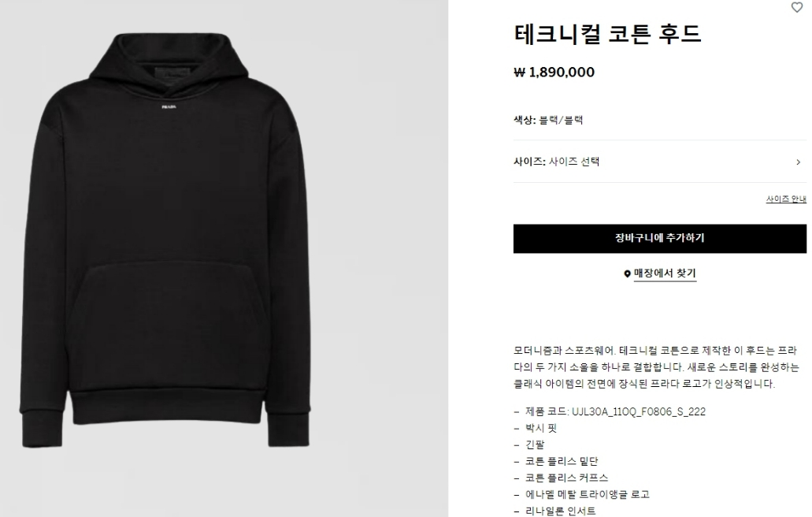
Task: Click the 색상 블랙/블랙 color label
Action: pos(548,120)
